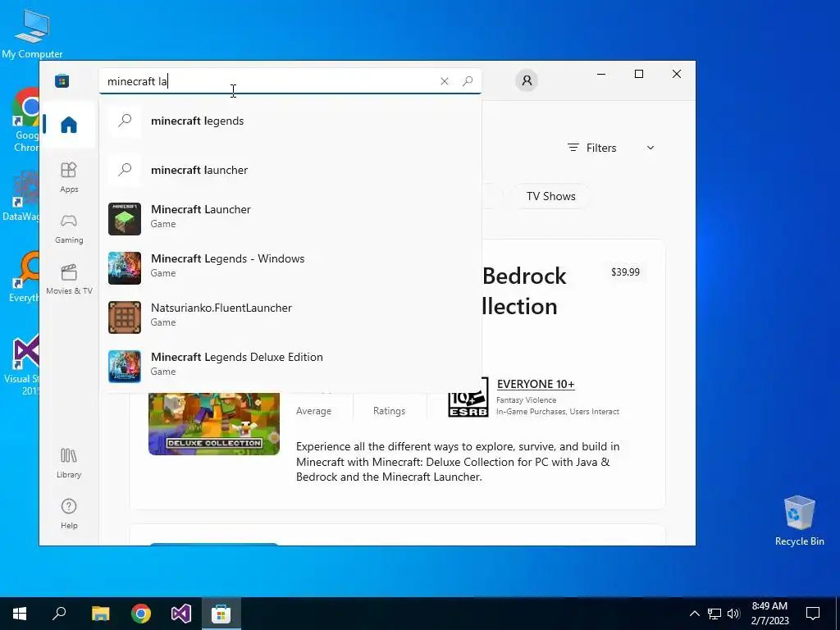This screenshot has height=630, width=840.
Task: Open the Recycle Bin desktop icon
Action: click(x=799, y=521)
